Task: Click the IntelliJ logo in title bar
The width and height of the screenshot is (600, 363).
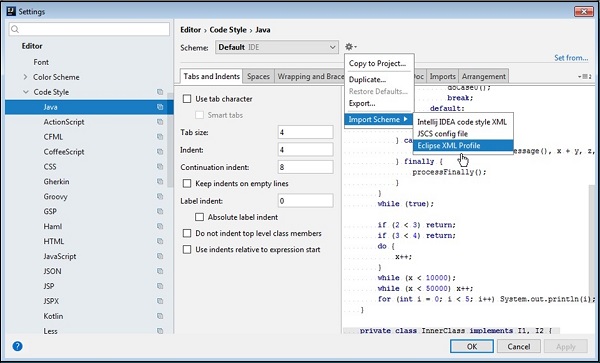Action: (x=11, y=11)
